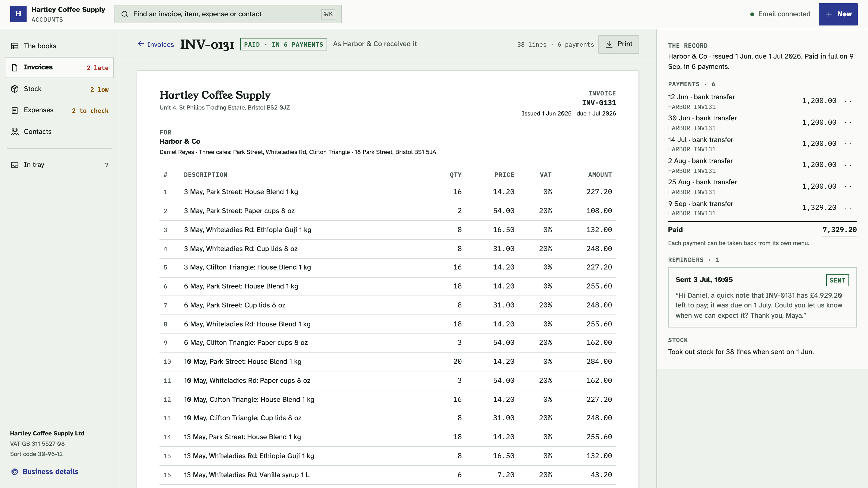Screen dimensions: 868x488
Task: Click the plus icon on New button
Action: (829, 14)
